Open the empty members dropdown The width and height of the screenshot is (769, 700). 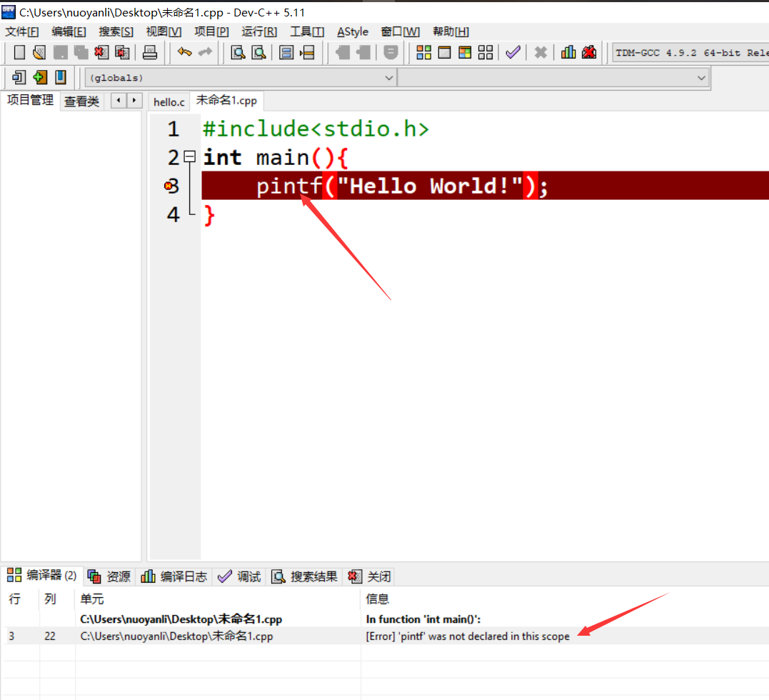point(553,78)
